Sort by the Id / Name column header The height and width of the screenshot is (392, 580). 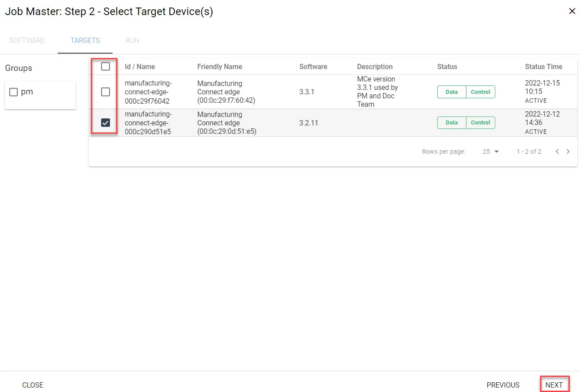(x=140, y=66)
